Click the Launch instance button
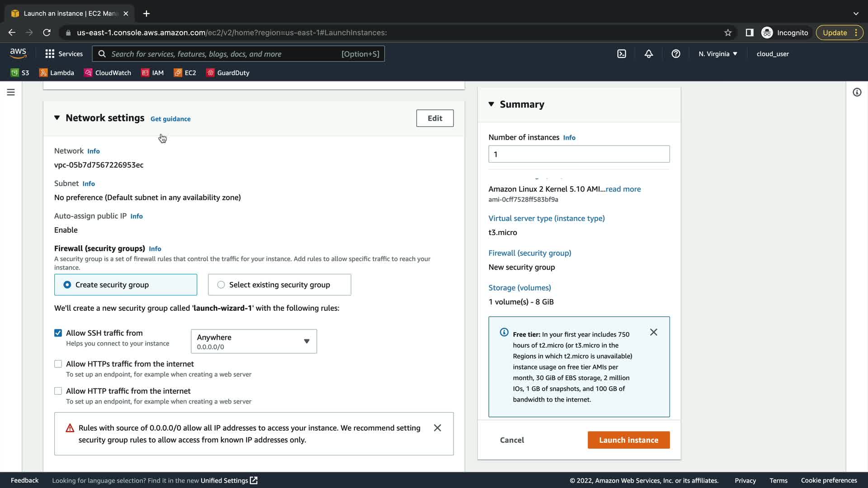868x488 pixels. (x=628, y=440)
